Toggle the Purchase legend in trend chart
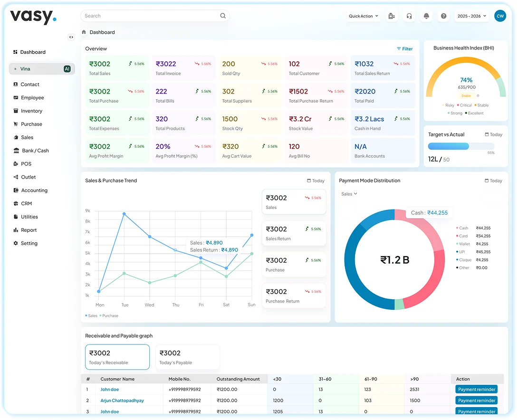The height and width of the screenshot is (420, 518). [x=109, y=315]
